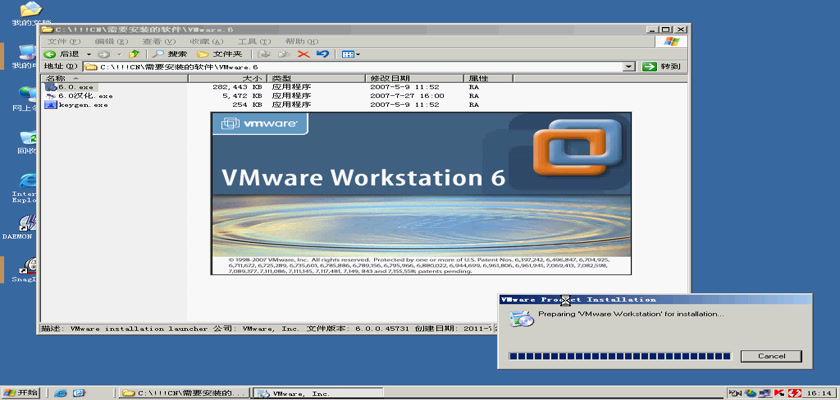Click the VMware Workstation 6 splash image
This screenshot has height=400, width=840.
[421, 193]
